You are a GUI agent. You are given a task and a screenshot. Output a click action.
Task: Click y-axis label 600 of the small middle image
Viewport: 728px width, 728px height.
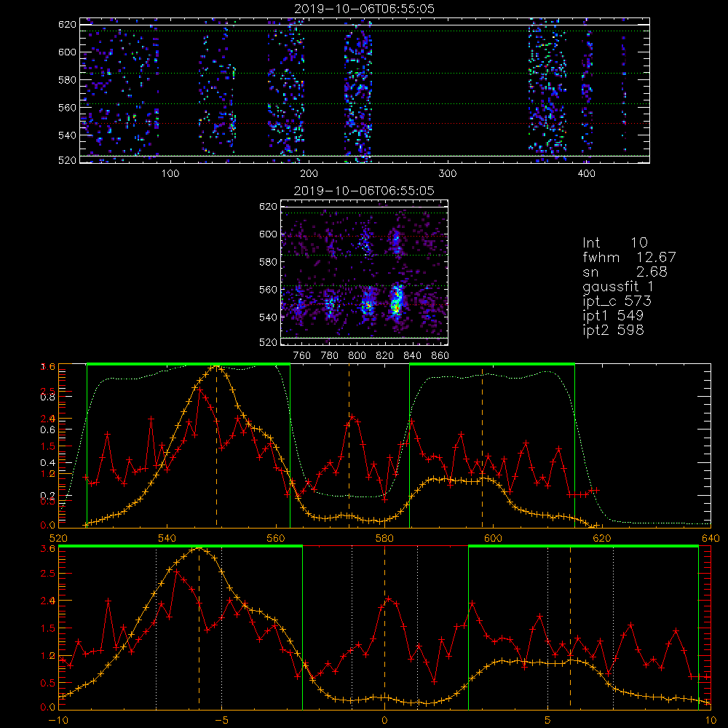tap(268, 234)
